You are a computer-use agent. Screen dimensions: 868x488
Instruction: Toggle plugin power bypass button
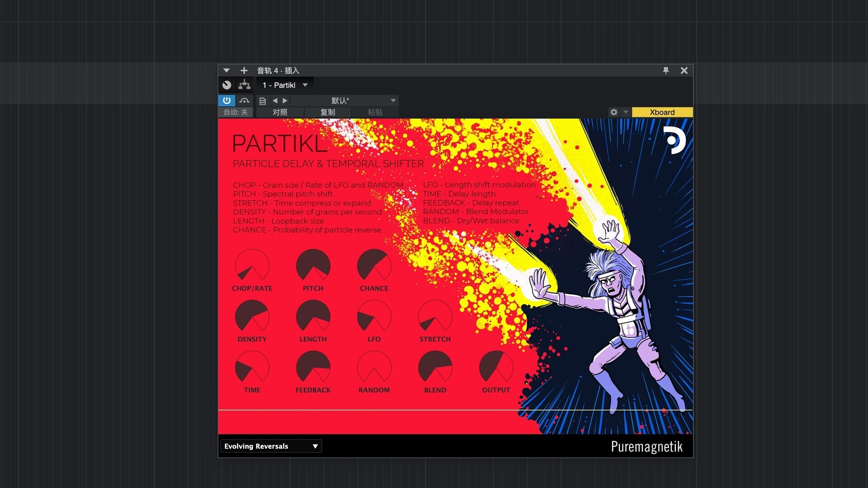click(226, 100)
